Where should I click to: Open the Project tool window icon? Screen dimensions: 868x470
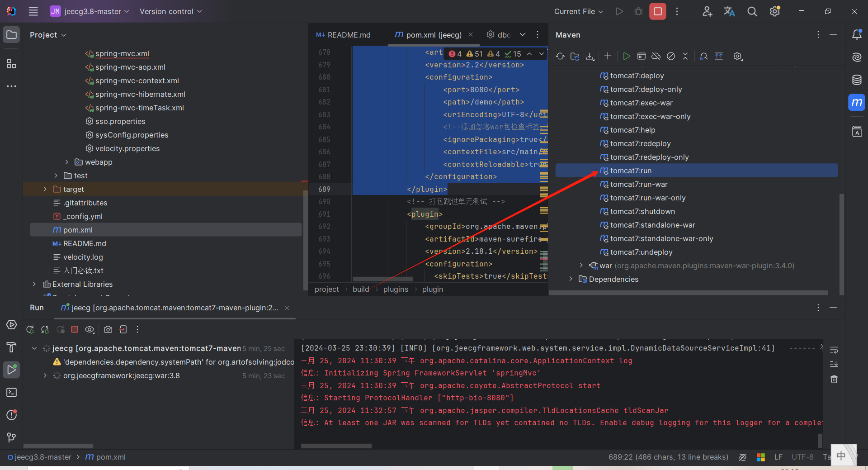(11, 35)
